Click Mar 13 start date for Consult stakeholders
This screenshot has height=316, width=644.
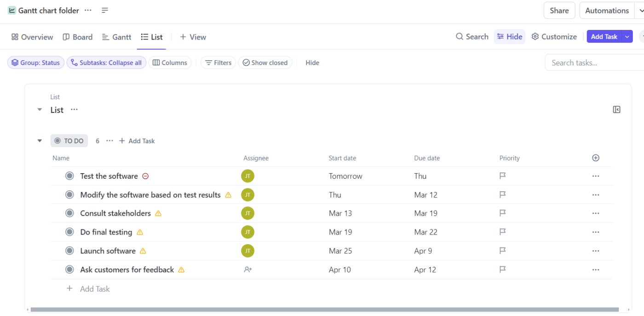coord(340,213)
